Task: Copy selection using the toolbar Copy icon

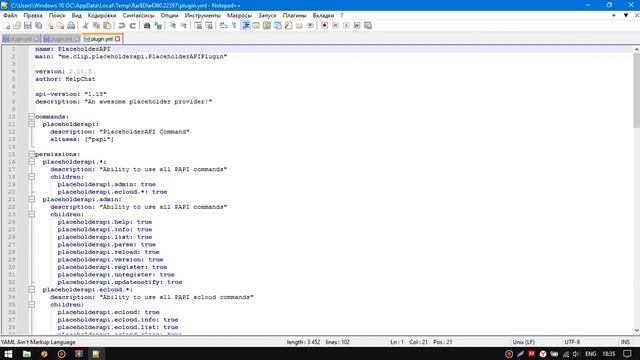Action: [x=96, y=26]
